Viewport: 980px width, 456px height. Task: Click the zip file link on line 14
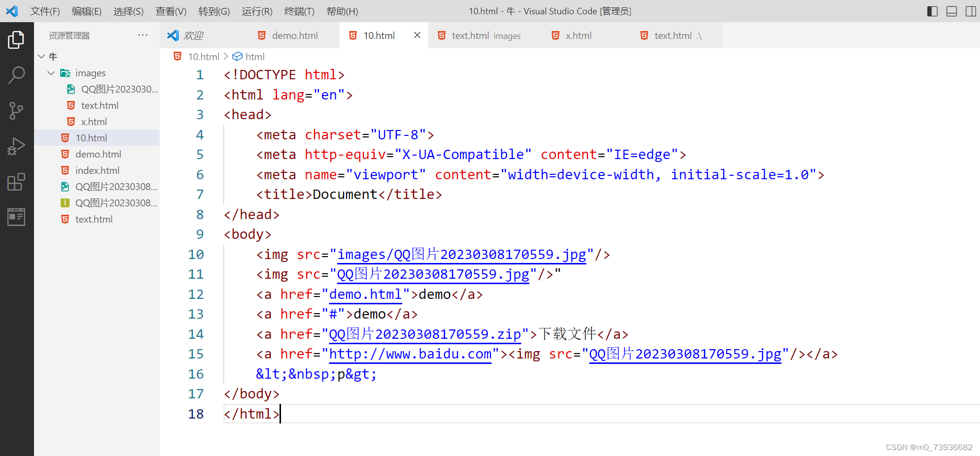click(x=425, y=334)
